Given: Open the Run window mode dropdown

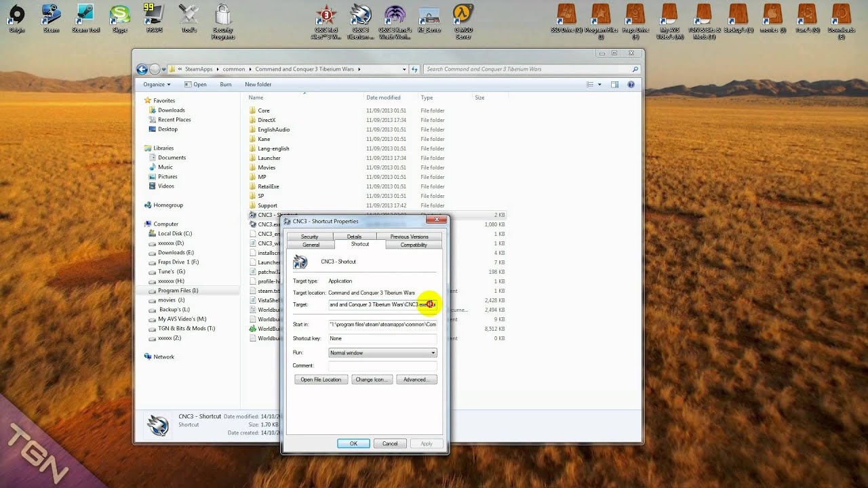Looking at the screenshot, I should [382, 352].
